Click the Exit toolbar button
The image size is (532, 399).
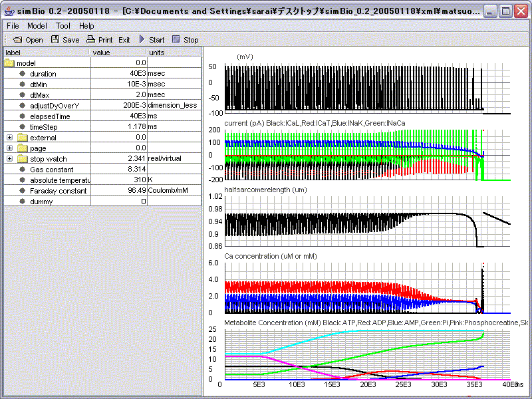124,40
